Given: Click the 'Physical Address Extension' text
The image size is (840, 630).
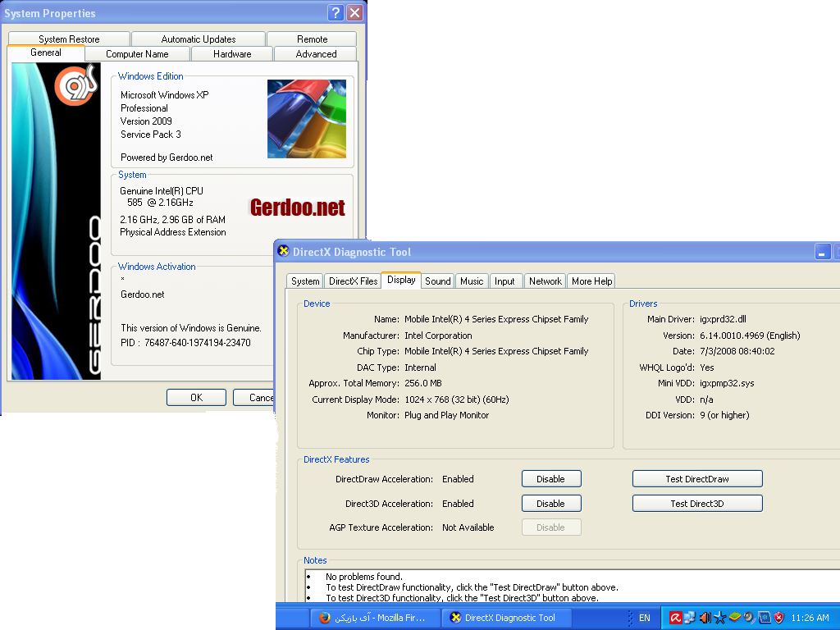Looking at the screenshot, I should point(173,232).
